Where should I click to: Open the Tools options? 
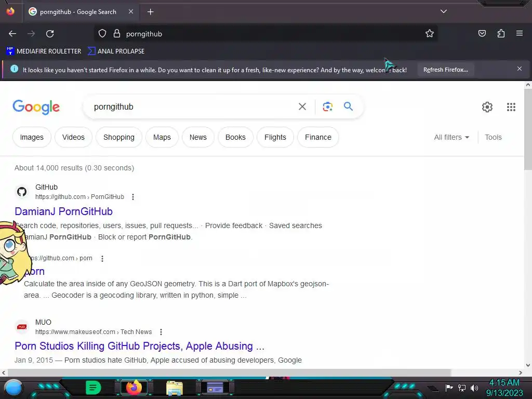[x=493, y=137]
